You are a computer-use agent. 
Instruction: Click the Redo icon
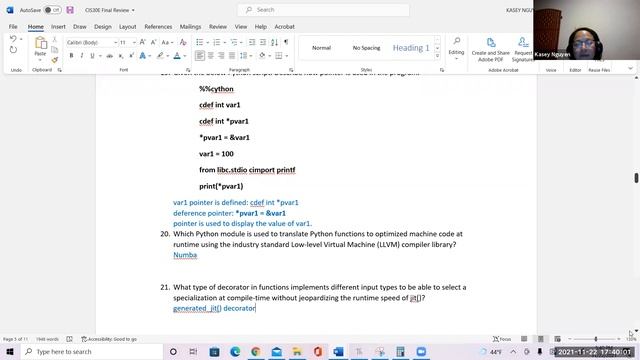13,50
